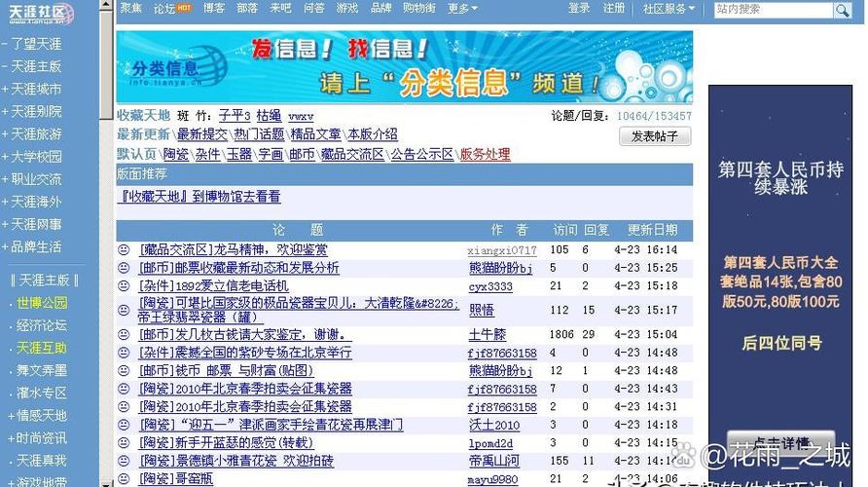Open the 社区服务 dropdown menu
This screenshot has width=868, height=487.
pos(669,9)
